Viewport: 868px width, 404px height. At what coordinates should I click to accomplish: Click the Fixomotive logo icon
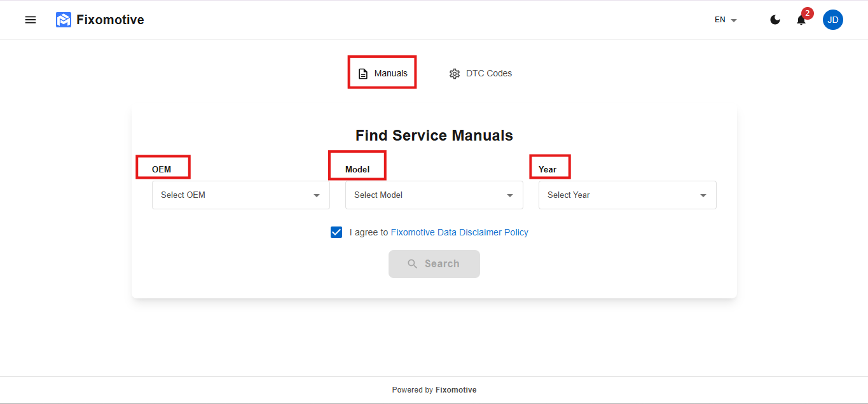(x=64, y=20)
